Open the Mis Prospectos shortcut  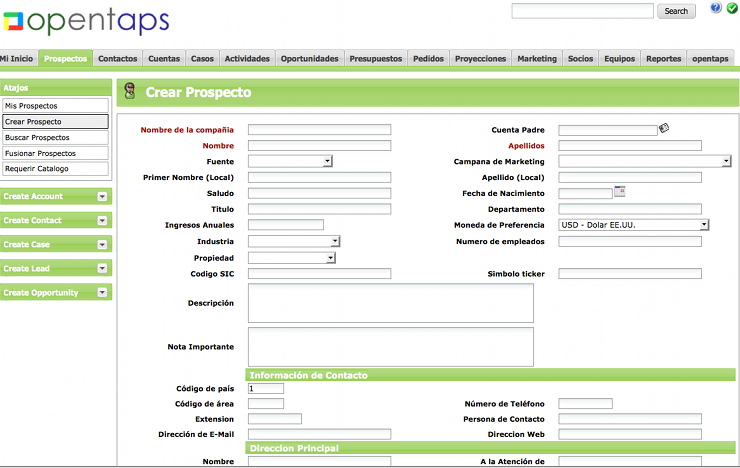coord(55,106)
